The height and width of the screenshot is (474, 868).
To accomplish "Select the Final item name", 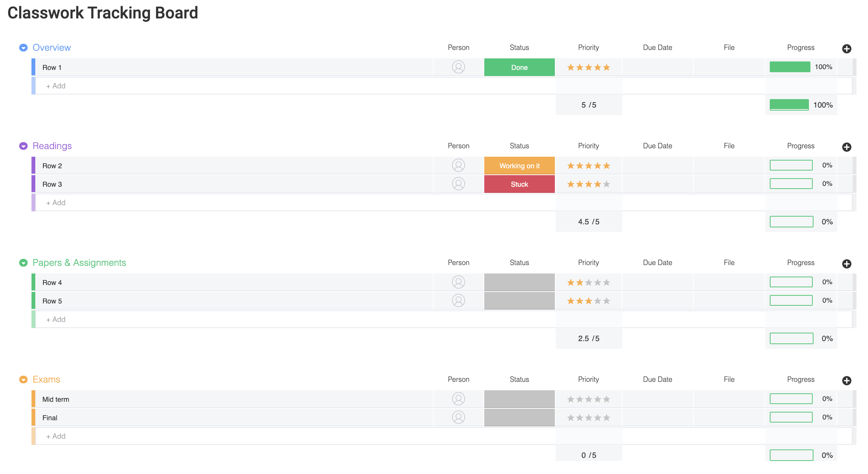I will point(50,418).
